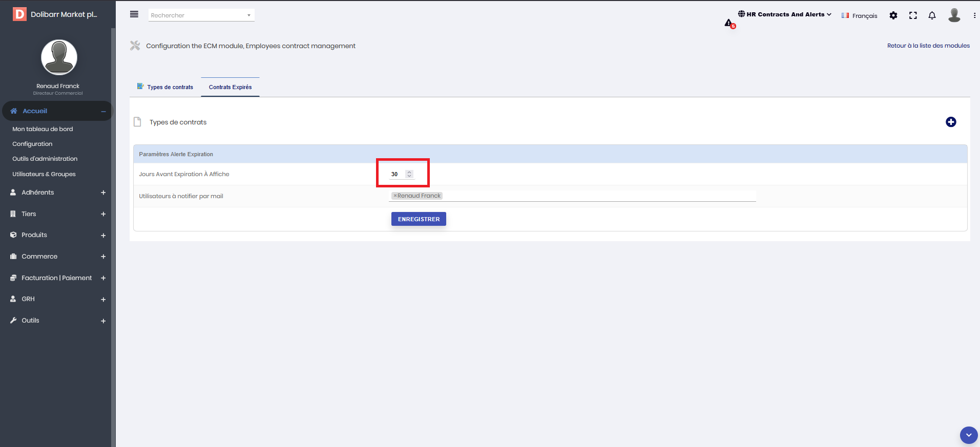
Task: Open the warning alerts triangle icon
Action: (728, 23)
